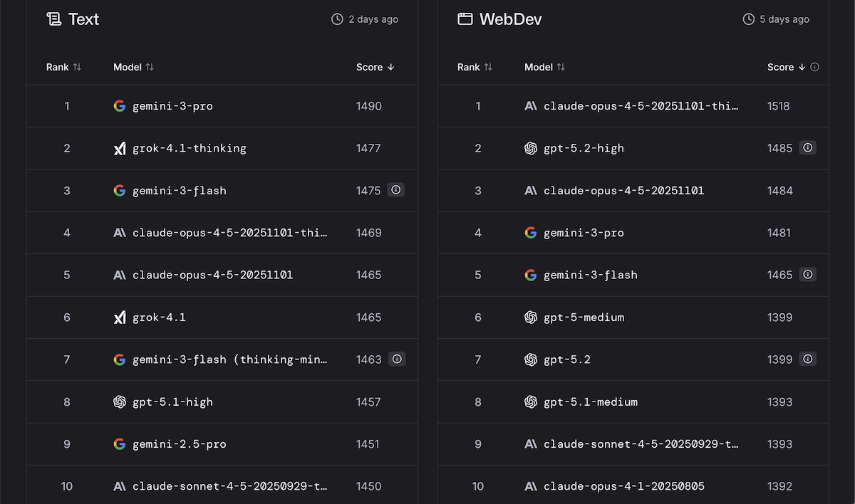Click the Text leaderboard scroll icon

tap(54, 19)
